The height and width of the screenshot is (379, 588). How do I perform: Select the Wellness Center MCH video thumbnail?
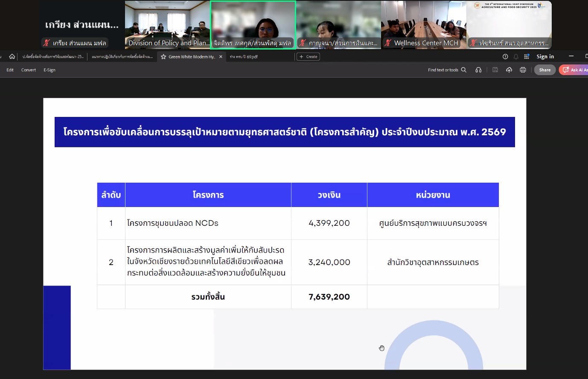pos(423,25)
